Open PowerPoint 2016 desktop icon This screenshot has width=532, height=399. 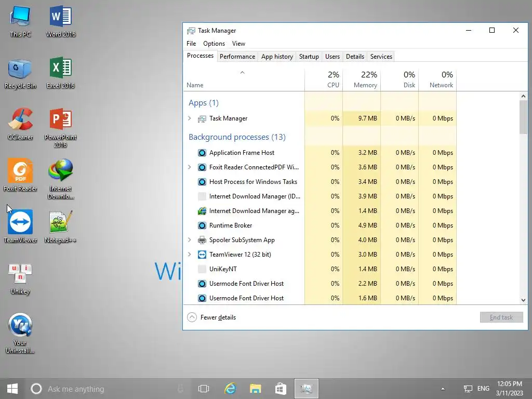click(x=60, y=128)
